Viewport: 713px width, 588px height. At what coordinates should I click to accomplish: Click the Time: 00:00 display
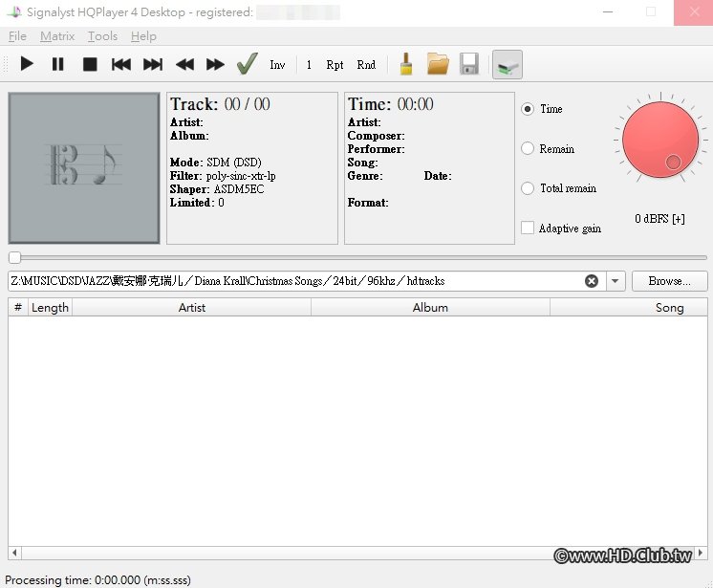(391, 104)
